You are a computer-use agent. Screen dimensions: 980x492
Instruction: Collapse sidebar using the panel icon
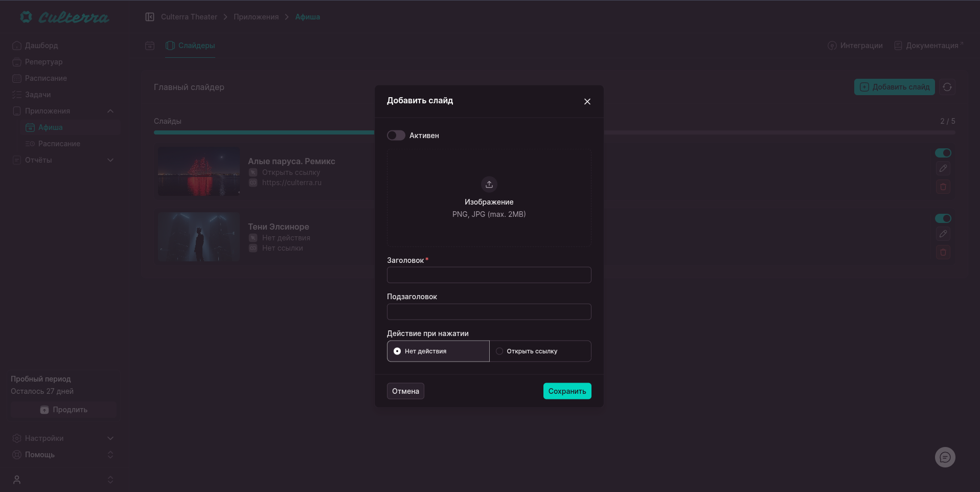(x=150, y=17)
